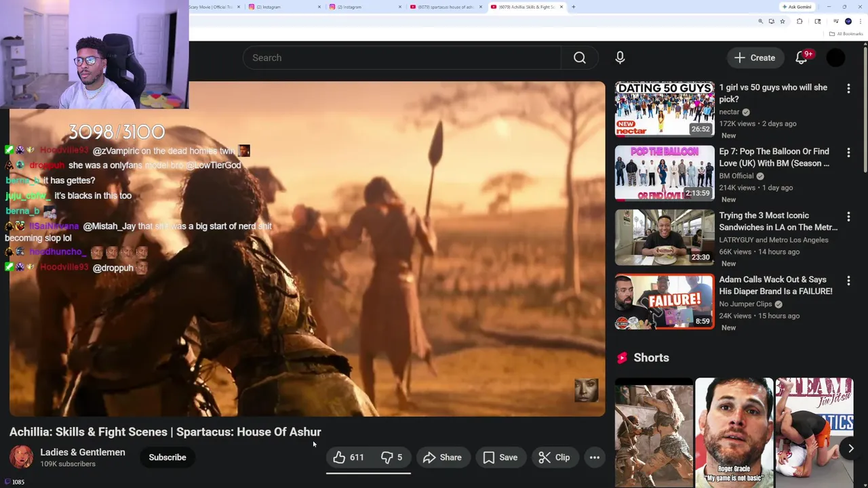Open Ladies & Gentlemen channel avatar
This screenshot has height=488, width=868.
click(21, 457)
